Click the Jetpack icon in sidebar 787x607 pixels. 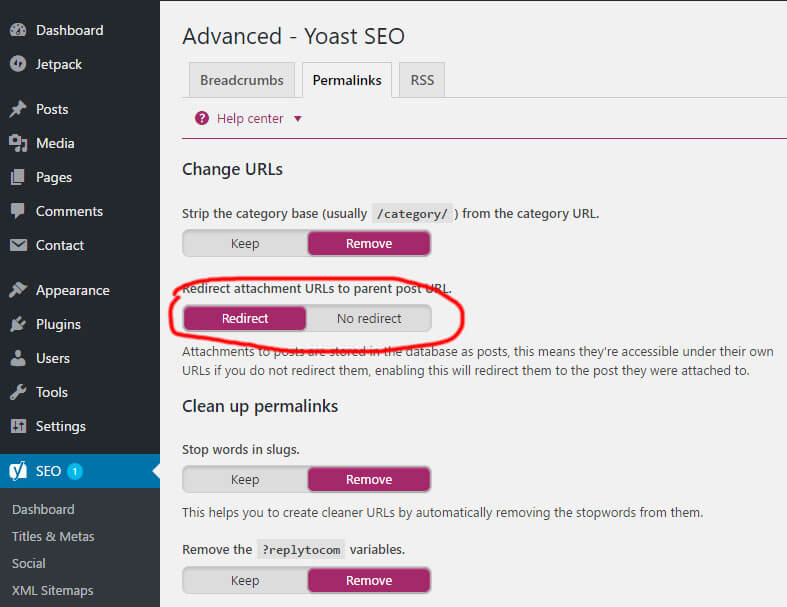pos(18,64)
